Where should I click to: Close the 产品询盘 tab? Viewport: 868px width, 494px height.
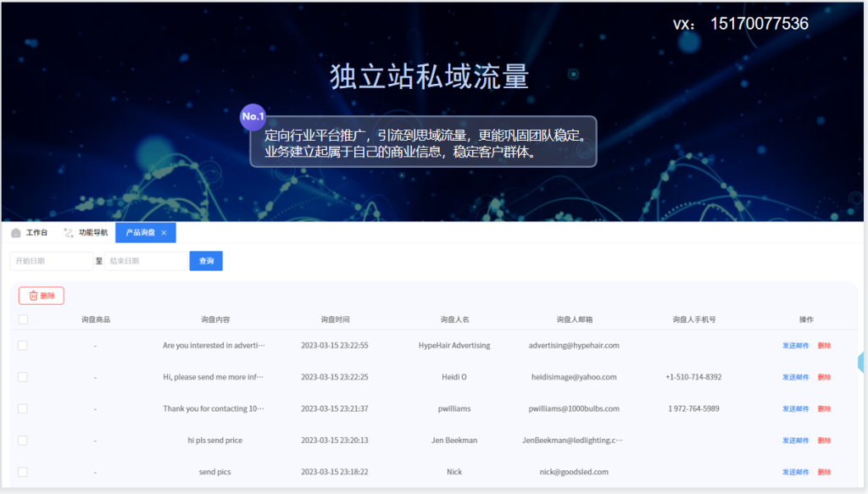[164, 233]
